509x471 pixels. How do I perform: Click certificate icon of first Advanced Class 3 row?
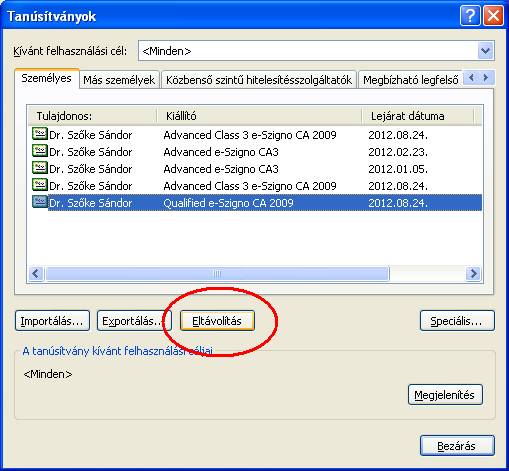(x=40, y=134)
